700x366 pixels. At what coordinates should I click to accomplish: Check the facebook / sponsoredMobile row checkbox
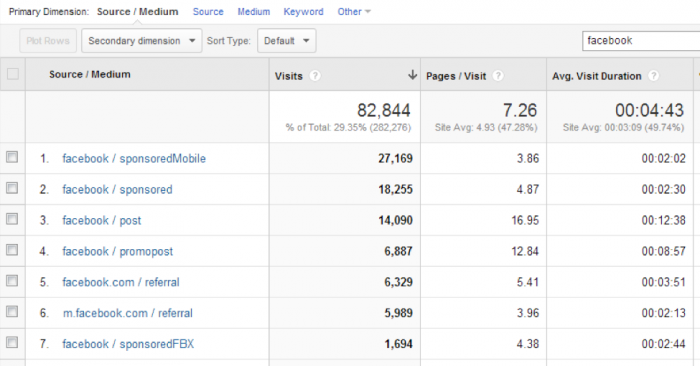click(12, 157)
